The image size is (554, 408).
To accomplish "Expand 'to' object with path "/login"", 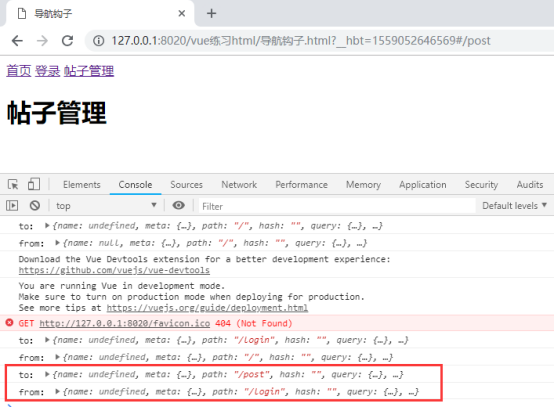I will point(47,340).
